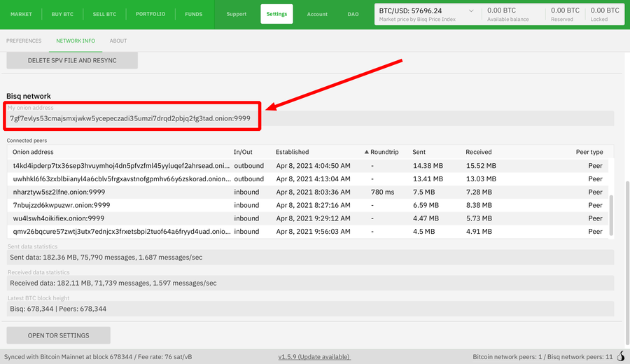
Task: Sort peers by Roundtrip column arrow
Action: coord(366,152)
